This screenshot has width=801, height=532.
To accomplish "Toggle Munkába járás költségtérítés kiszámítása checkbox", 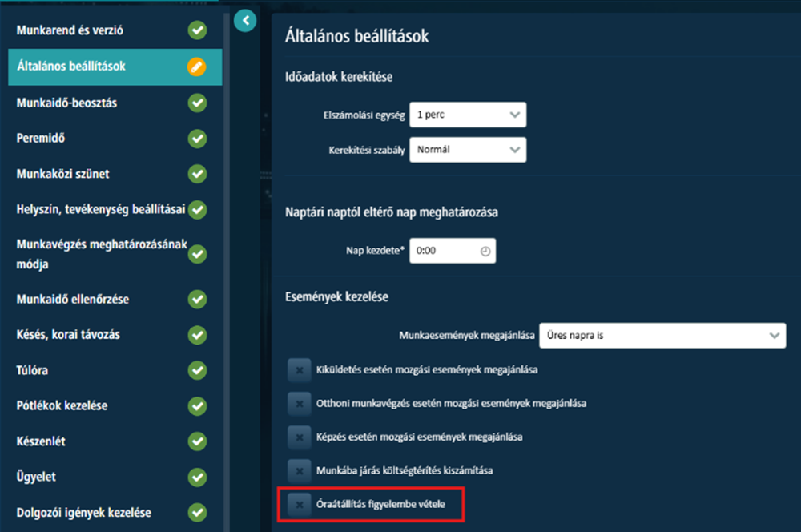I will pos(300,470).
